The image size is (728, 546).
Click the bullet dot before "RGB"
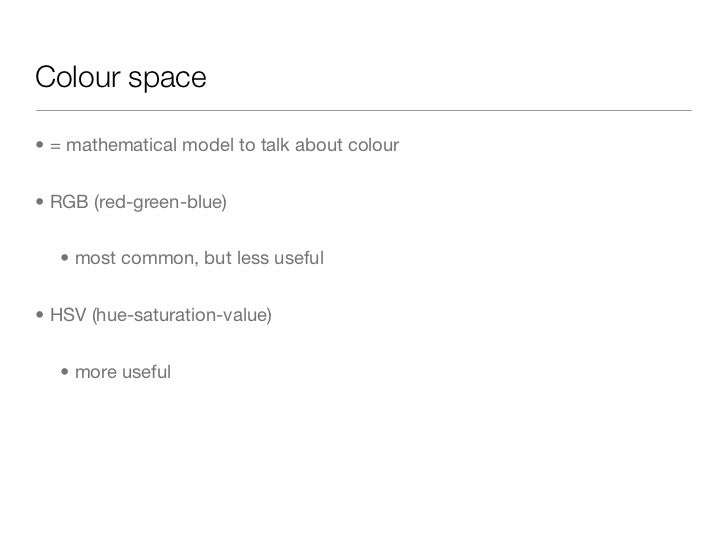click(40, 204)
